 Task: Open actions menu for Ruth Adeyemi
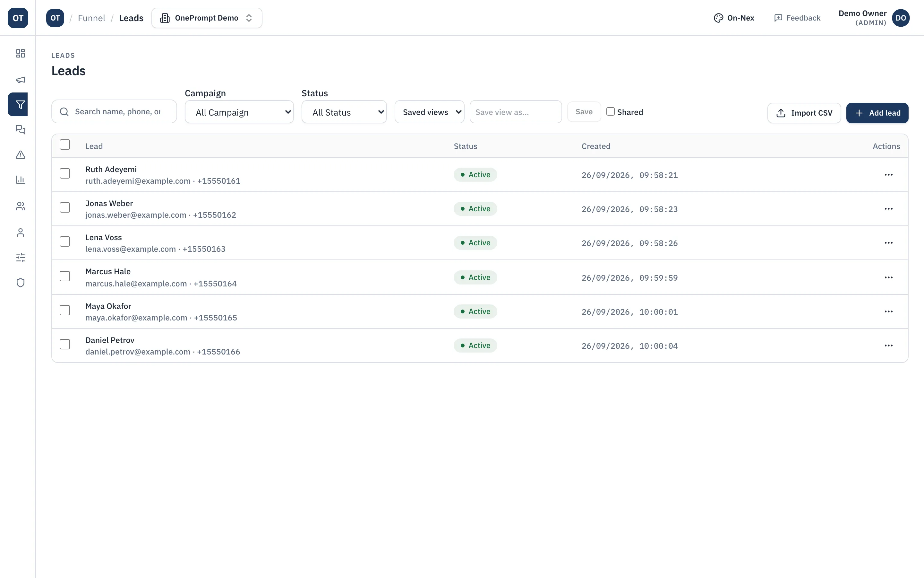point(888,175)
